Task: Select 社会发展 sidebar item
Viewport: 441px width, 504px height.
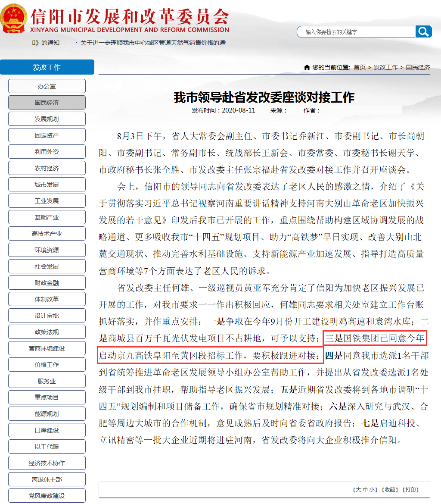Action: (47, 266)
